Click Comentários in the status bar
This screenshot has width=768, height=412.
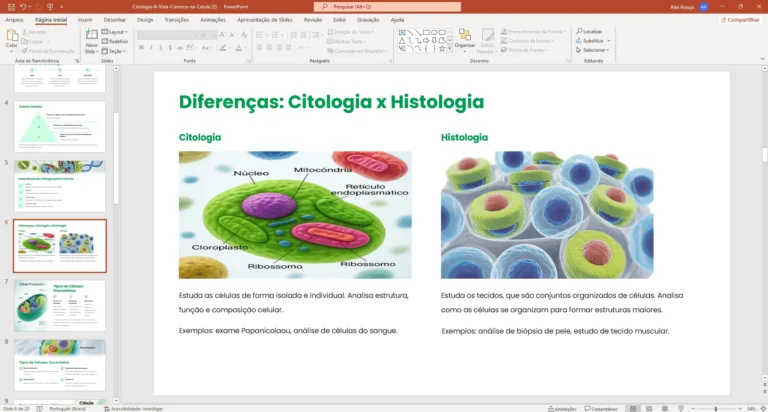(x=601, y=409)
